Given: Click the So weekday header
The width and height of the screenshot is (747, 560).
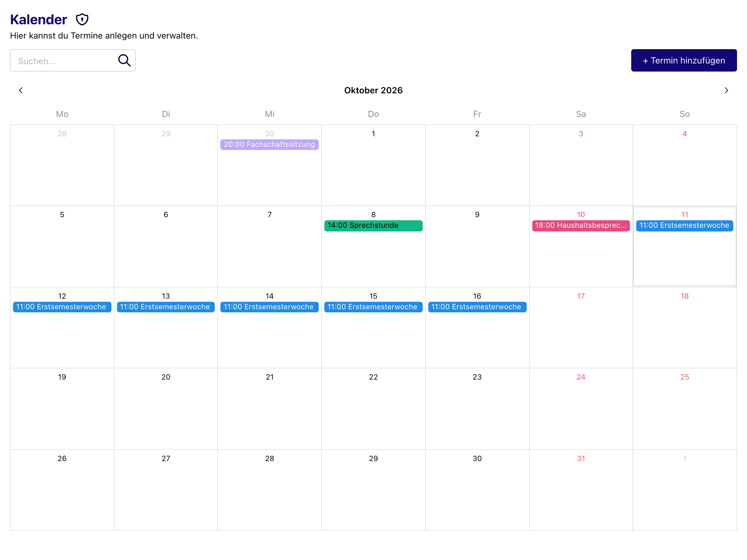Looking at the screenshot, I should coord(684,114).
